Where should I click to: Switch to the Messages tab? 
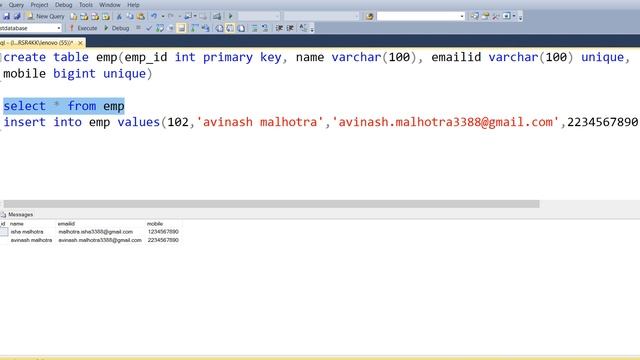[17, 214]
